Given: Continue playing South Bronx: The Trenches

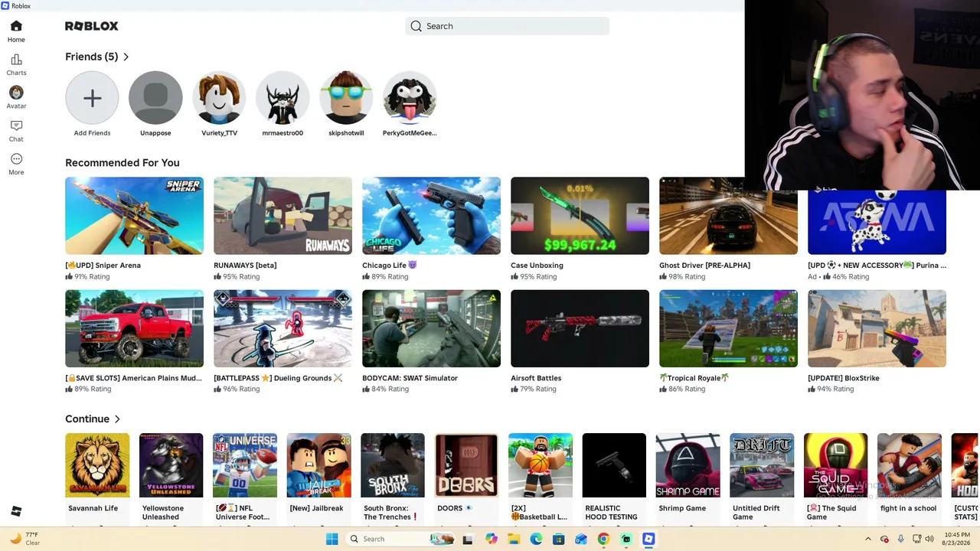Looking at the screenshot, I should pos(393,465).
